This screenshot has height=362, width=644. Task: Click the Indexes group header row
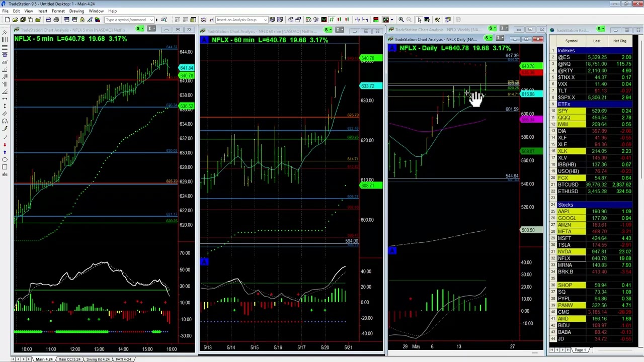click(592, 51)
